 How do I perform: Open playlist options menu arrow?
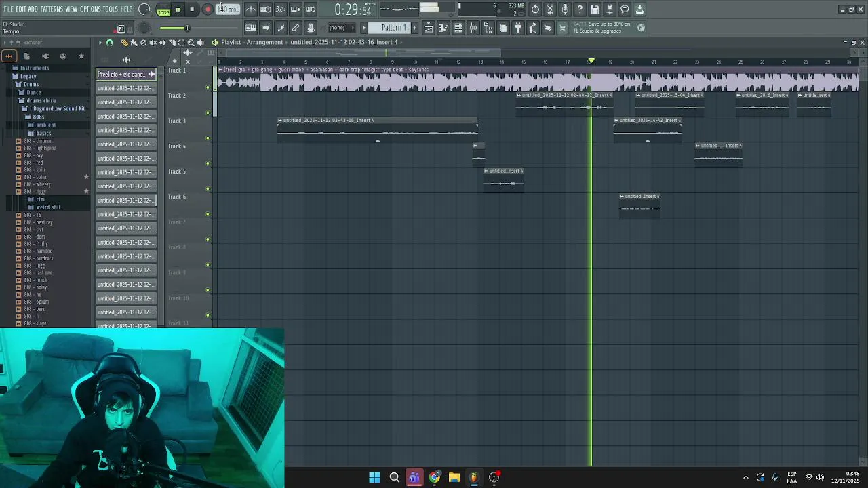(x=100, y=42)
